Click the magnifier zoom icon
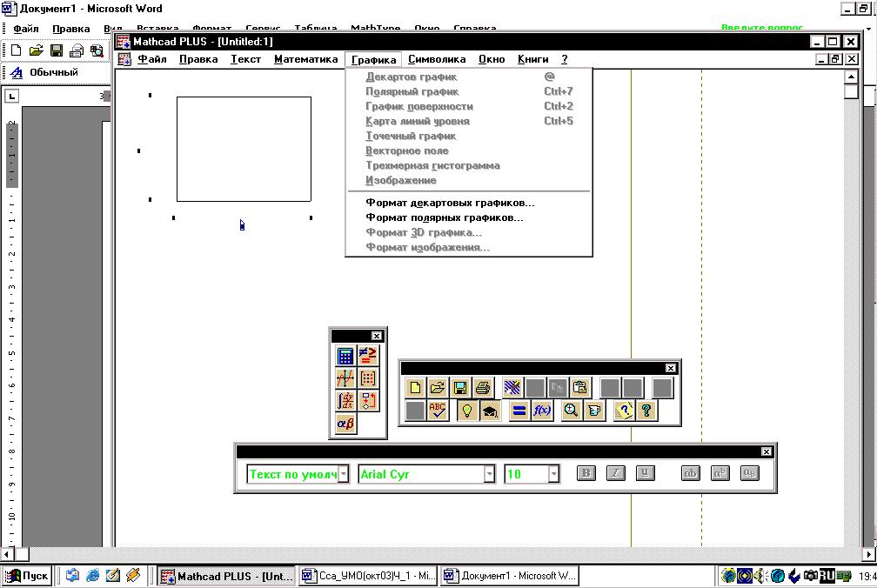Screen dimensions: 877x588 [571, 411]
